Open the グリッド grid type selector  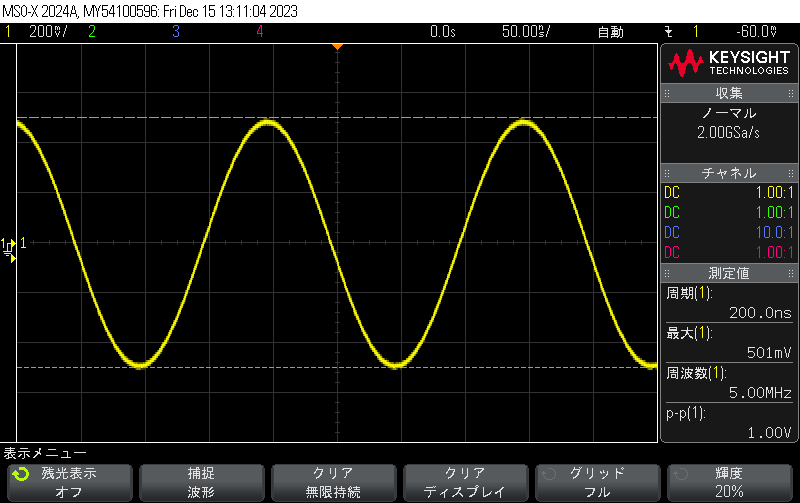[x=597, y=482]
